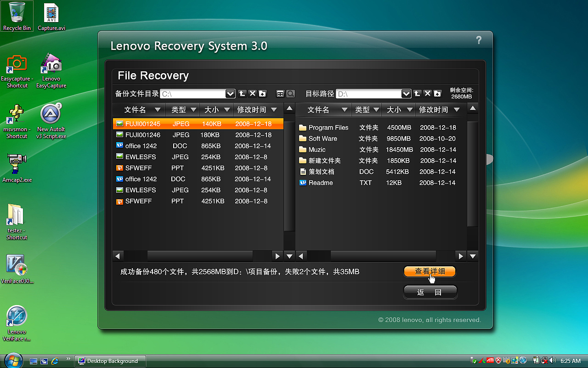Click the magnifier search icon
The width and height of the screenshot is (588, 368).
290,94
